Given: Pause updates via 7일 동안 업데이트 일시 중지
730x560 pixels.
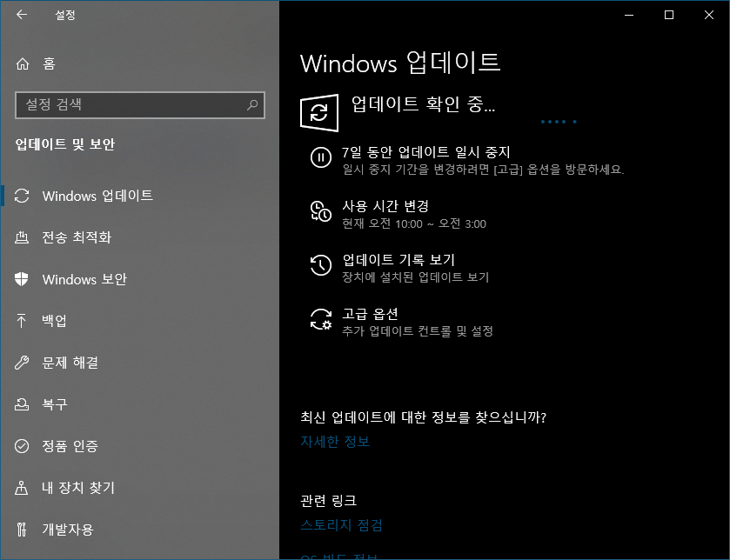Looking at the screenshot, I should click(426, 152).
